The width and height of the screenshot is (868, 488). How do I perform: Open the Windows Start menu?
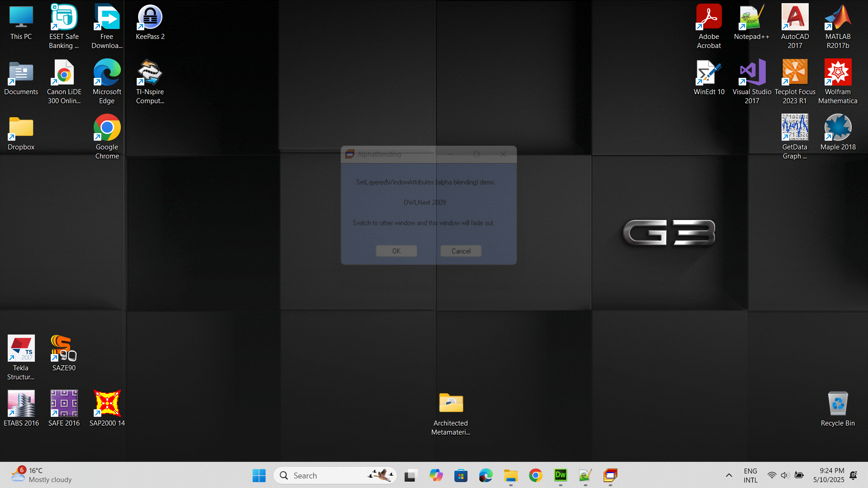[259, 475]
